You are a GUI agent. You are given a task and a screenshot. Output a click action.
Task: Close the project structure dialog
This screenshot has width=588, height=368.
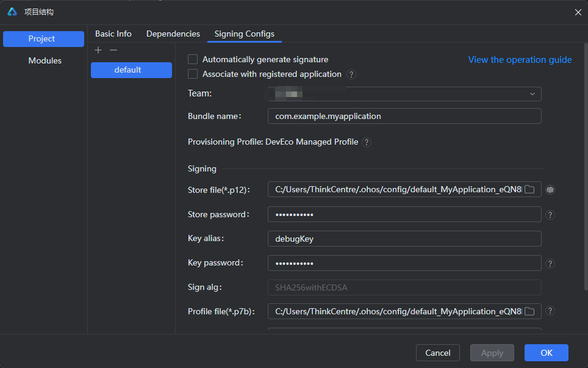click(x=578, y=12)
